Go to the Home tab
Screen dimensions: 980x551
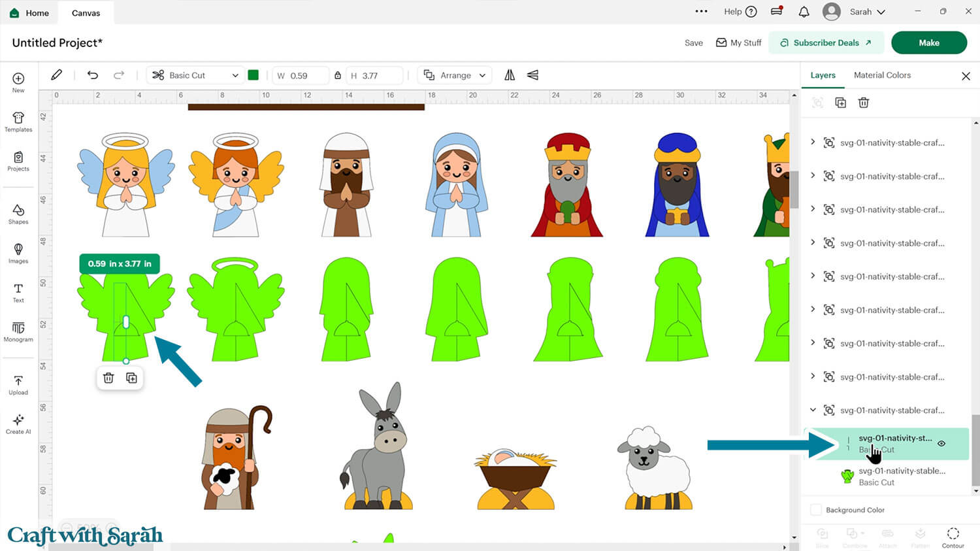point(29,12)
